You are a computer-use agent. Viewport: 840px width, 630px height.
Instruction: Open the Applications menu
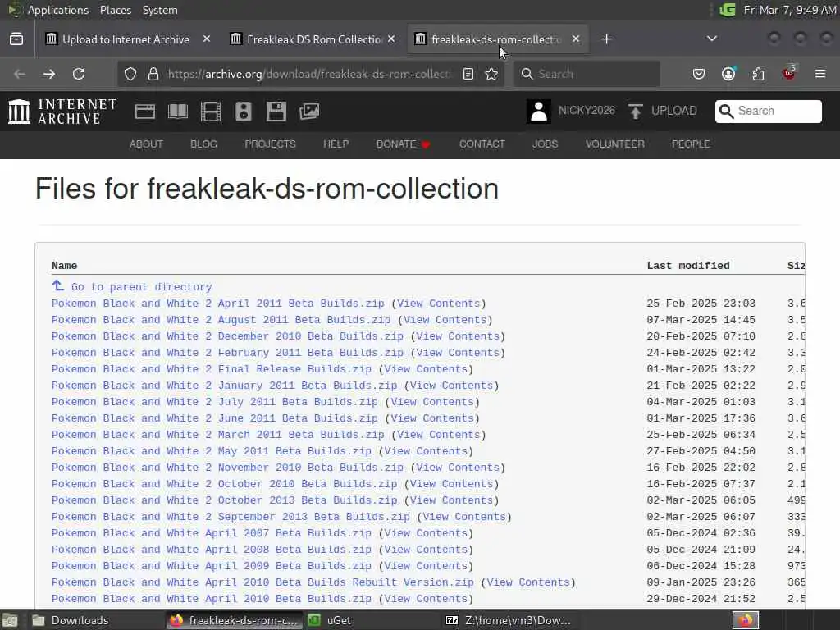[x=58, y=10]
